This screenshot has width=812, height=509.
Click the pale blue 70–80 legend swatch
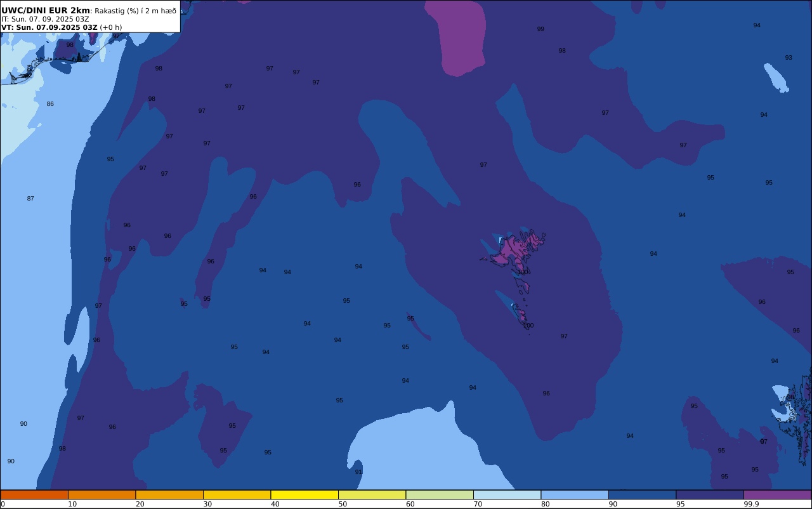coord(507,494)
